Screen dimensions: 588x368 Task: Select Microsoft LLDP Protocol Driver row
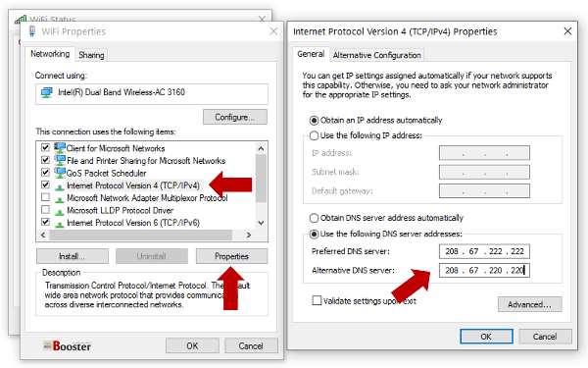(120, 210)
